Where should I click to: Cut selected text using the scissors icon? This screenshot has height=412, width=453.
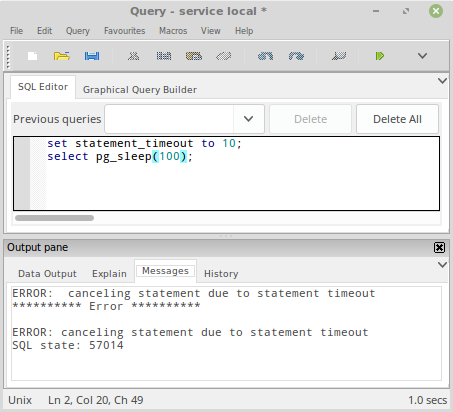tap(133, 56)
